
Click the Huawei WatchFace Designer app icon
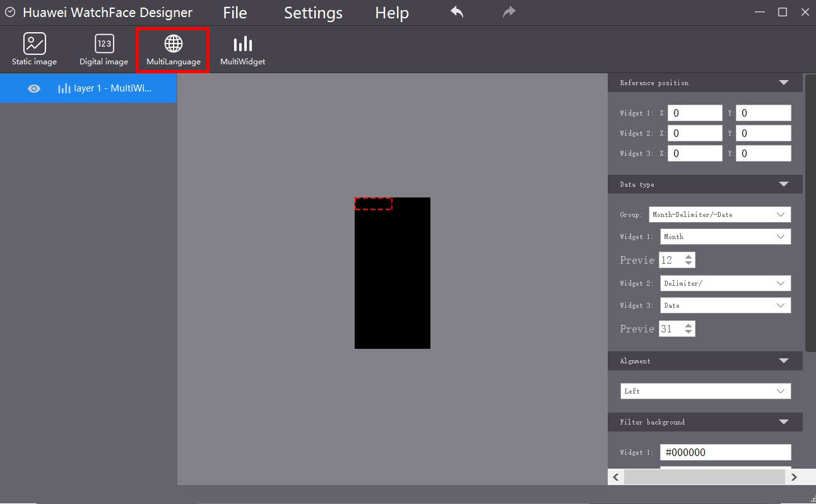[9, 12]
